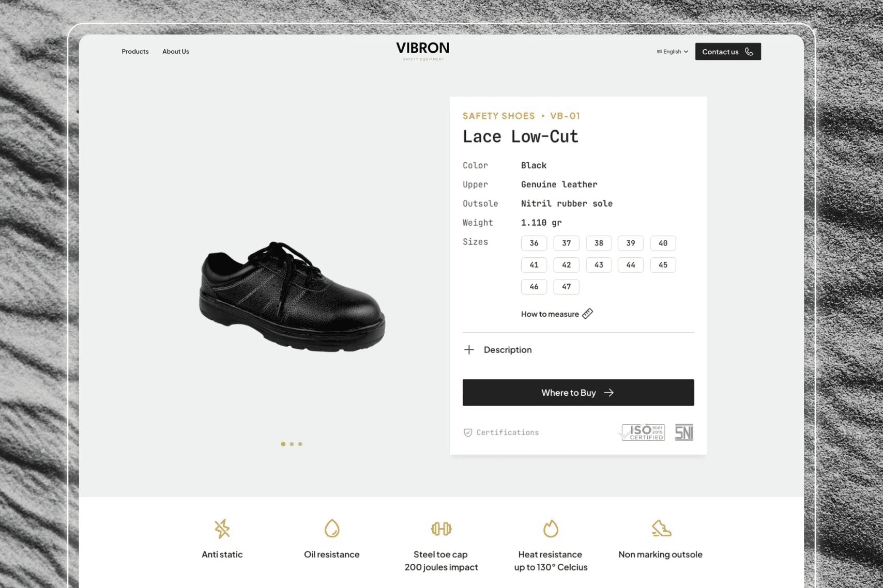Click the Oil resistance droplet icon
Screen dimensions: 883x588
tap(332, 529)
